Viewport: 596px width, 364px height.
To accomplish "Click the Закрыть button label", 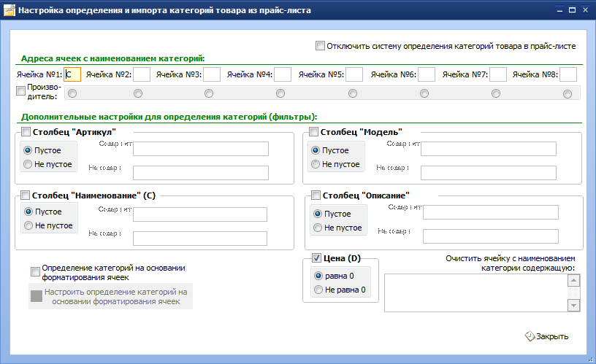I will (552, 336).
